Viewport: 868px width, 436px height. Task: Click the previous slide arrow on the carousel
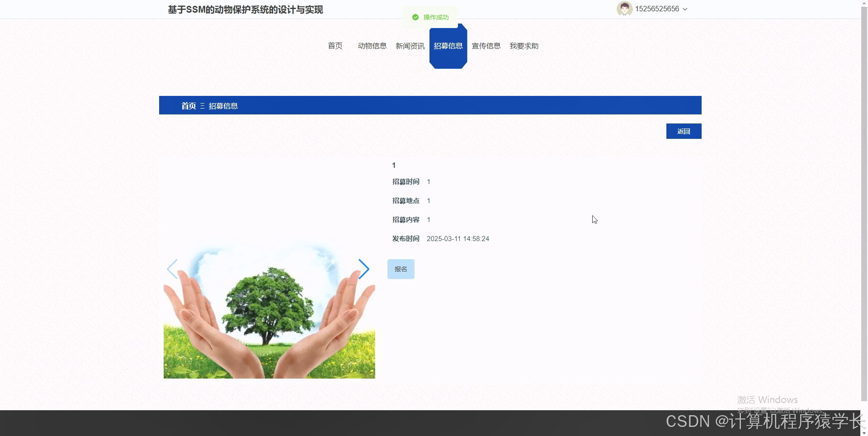pyautogui.click(x=172, y=269)
